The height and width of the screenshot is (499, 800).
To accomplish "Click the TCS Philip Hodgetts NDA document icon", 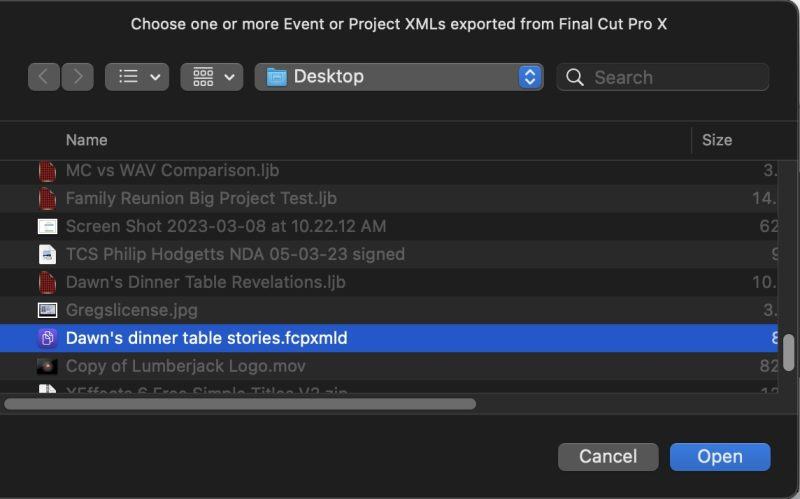I will click(x=47, y=254).
